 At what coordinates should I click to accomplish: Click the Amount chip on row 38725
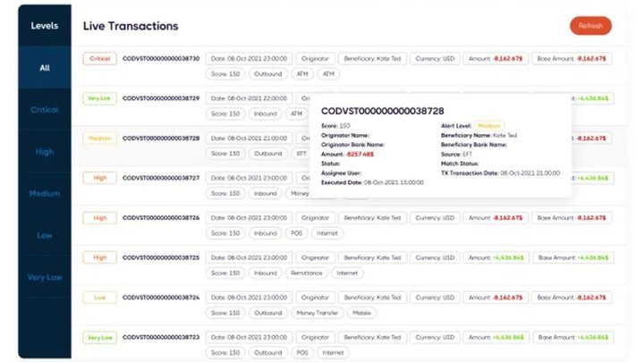tap(496, 257)
